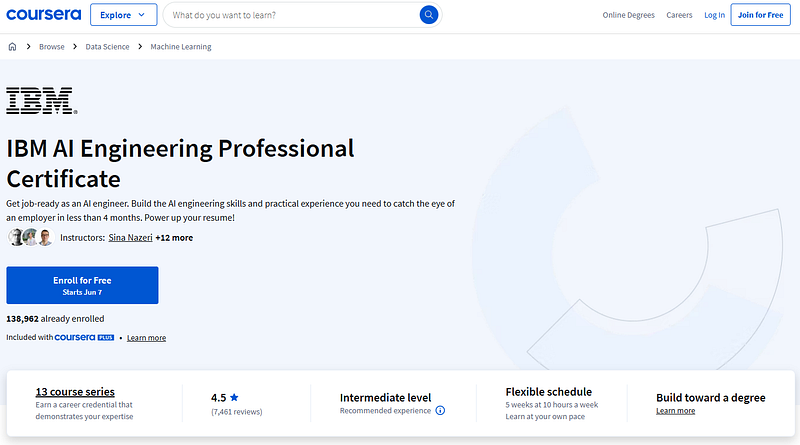Click the Recommended experience info icon
800x445 pixels.
(440, 410)
